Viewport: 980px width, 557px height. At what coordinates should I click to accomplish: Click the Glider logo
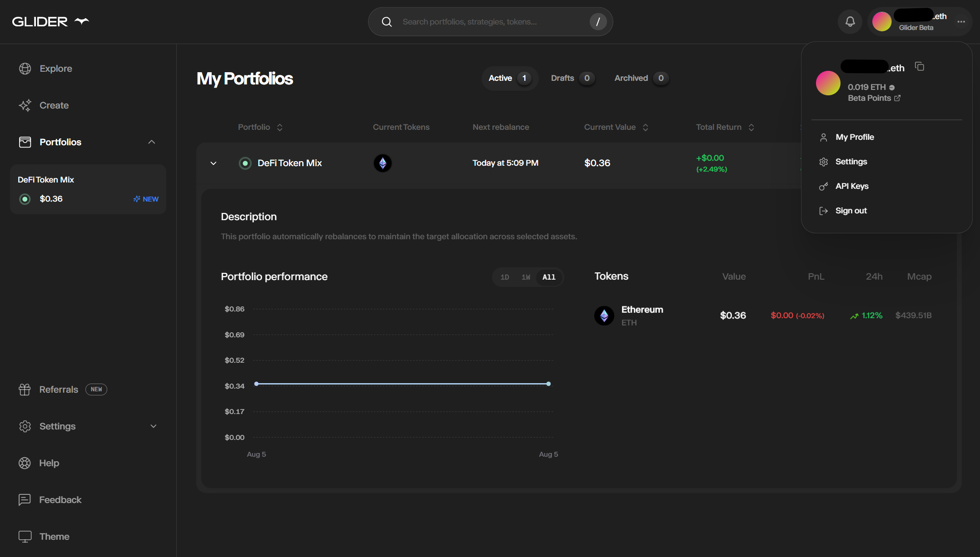click(x=50, y=21)
